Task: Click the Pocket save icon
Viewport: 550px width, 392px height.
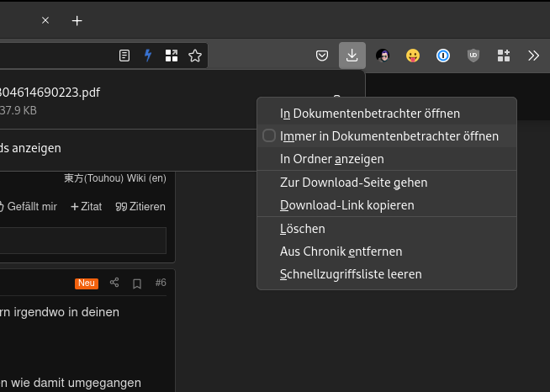Action: coord(322,56)
